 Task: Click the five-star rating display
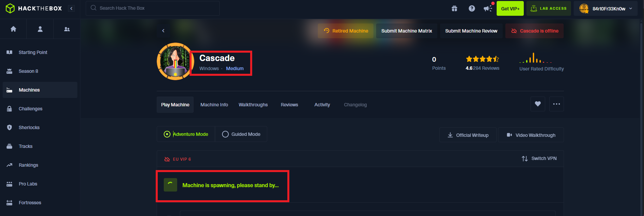pyautogui.click(x=483, y=59)
